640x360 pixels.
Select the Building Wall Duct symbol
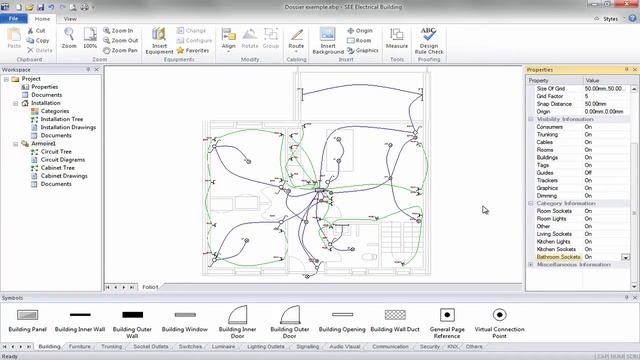coord(395,321)
